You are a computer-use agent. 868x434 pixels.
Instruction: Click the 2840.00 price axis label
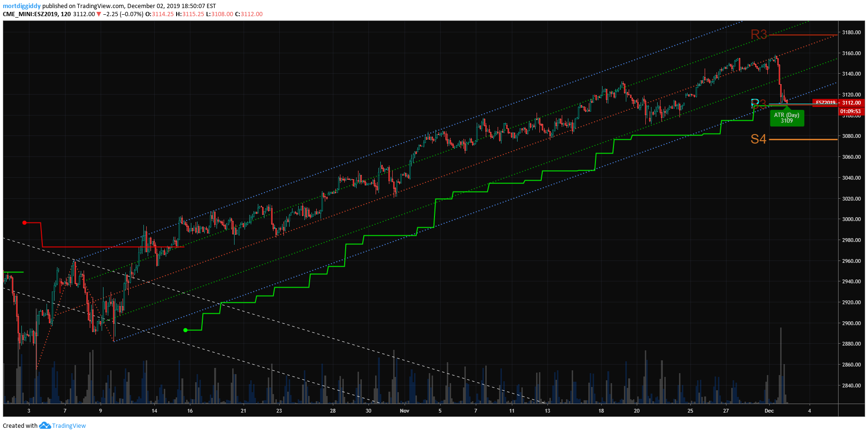click(851, 386)
